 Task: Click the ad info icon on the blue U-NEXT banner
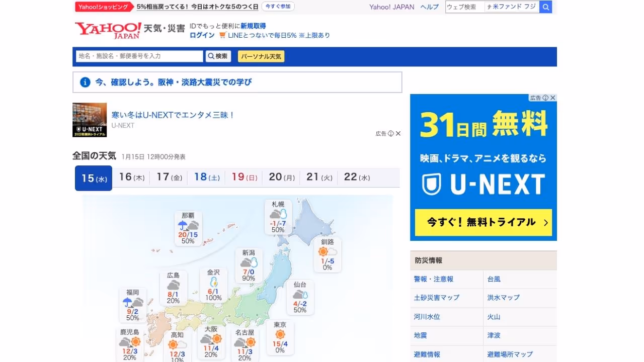545,98
